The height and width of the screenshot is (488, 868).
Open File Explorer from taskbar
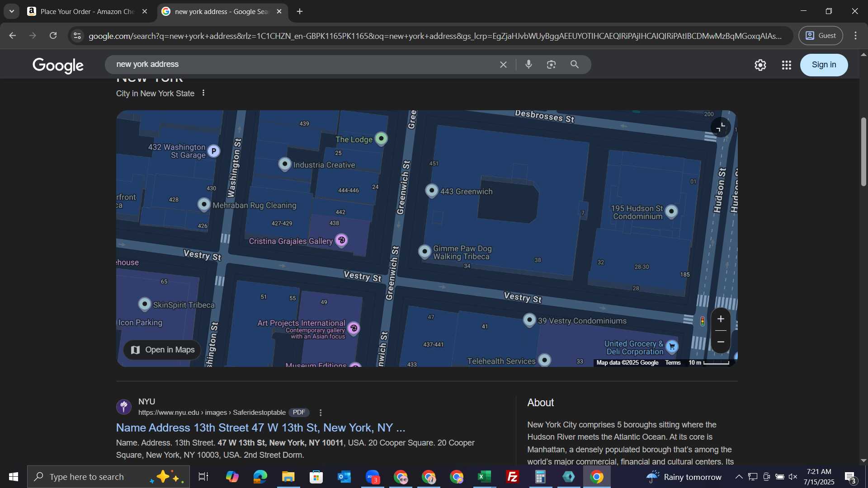[x=288, y=477]
